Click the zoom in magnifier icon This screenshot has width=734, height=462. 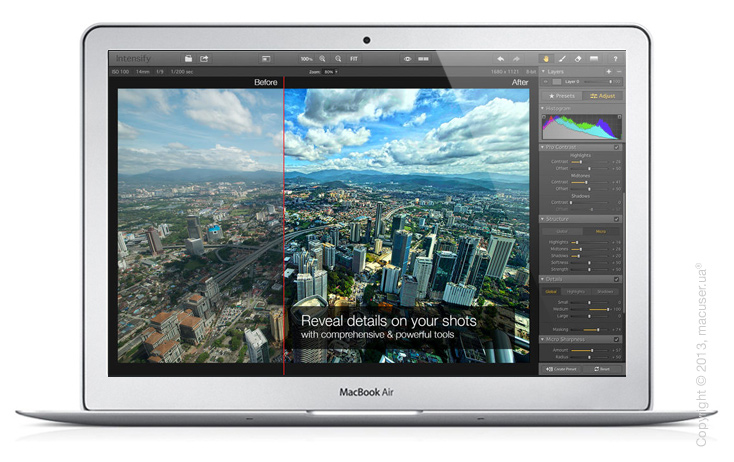coord(322,59)
